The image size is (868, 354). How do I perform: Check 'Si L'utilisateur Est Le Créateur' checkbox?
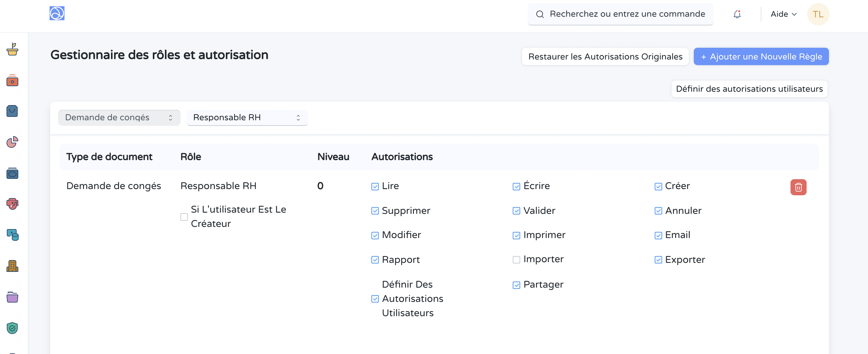pos(184,217)
